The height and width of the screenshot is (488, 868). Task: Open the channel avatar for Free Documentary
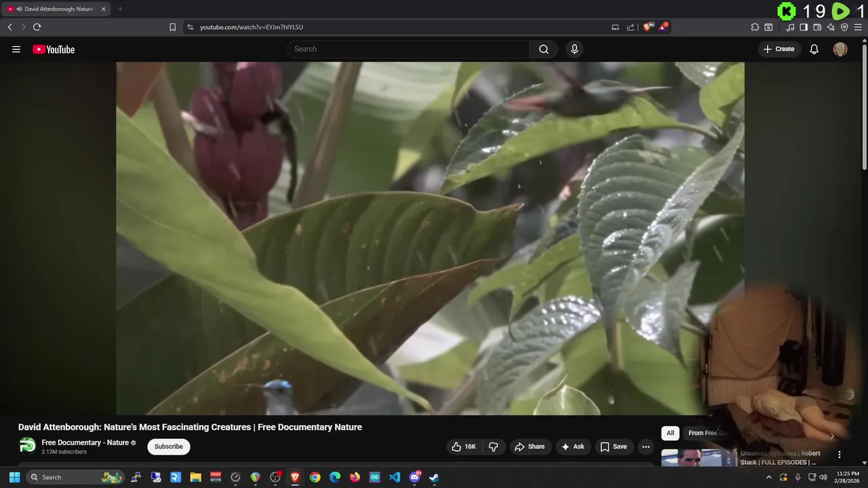pos(27,446)
